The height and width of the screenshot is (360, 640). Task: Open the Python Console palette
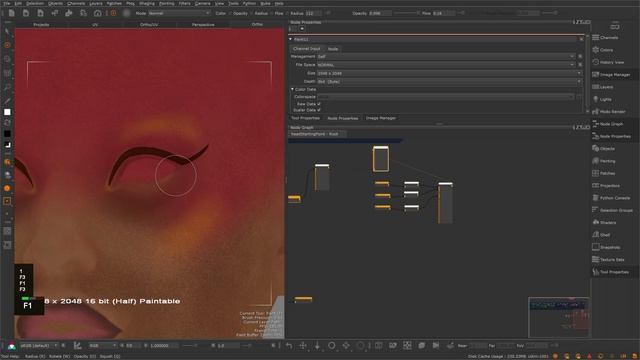click(611, 198)
